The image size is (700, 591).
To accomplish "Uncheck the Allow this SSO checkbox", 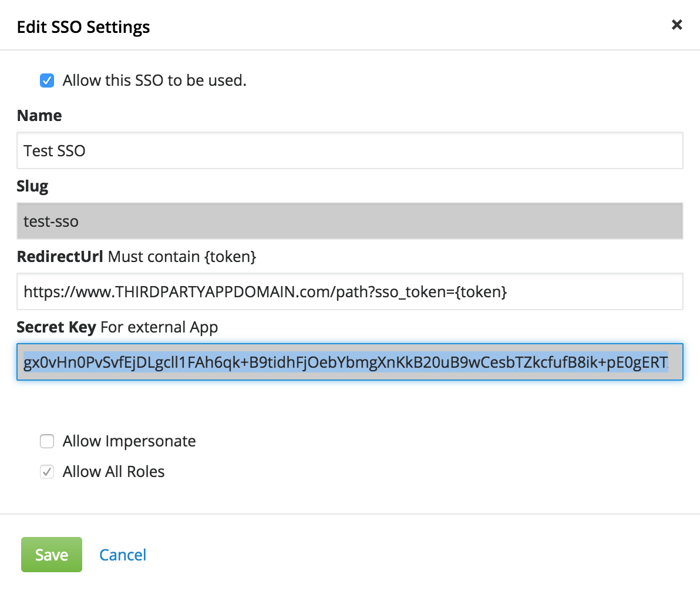I will click(47, 80).
